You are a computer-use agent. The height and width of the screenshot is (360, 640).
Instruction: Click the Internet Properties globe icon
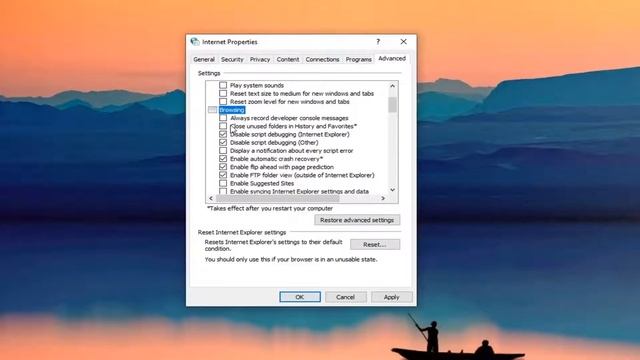195,42
